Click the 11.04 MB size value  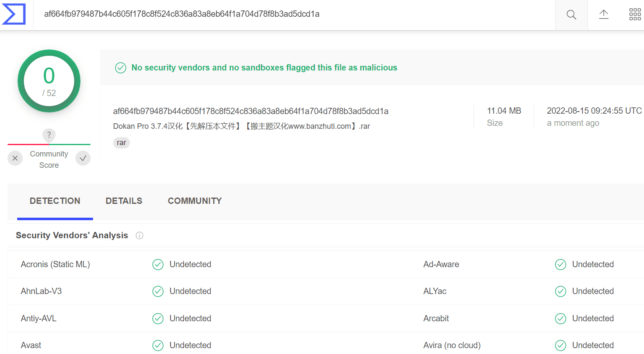coord(504,111)
